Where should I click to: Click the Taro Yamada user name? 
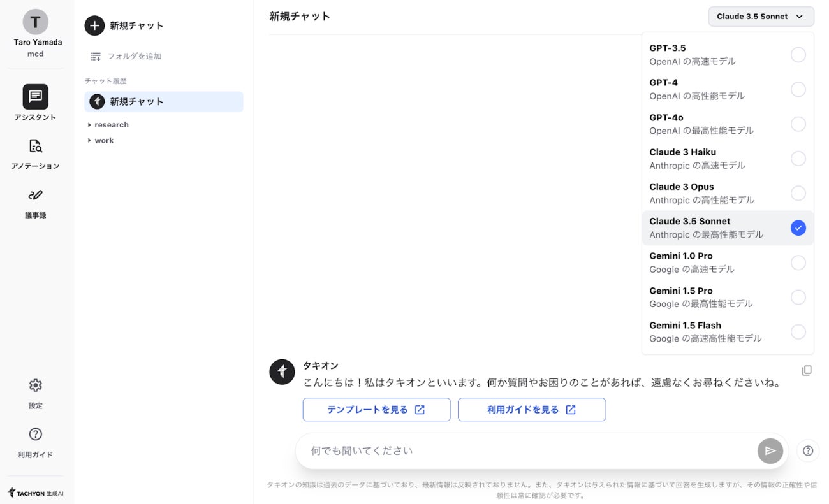click(x=38, y=43)
